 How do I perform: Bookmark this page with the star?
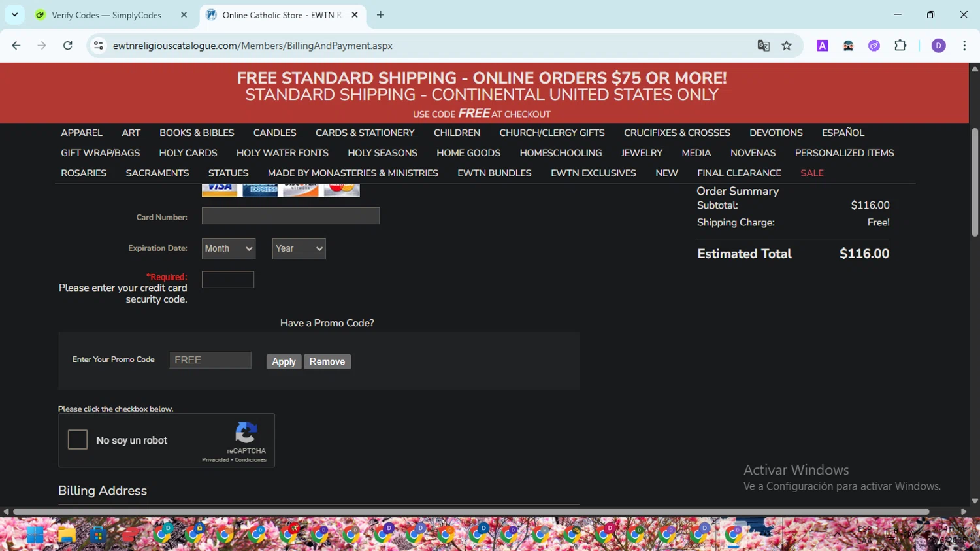(787, 46)
